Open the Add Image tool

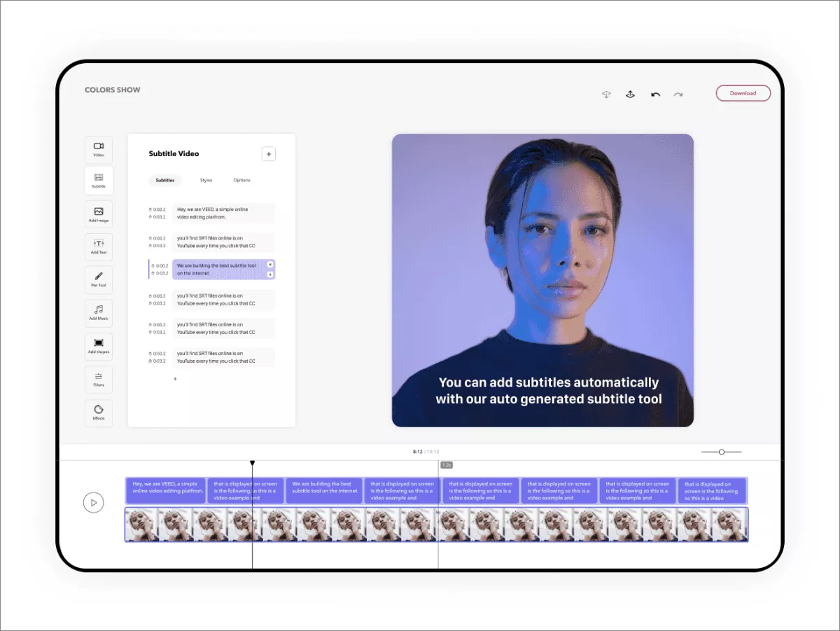coord(99,214)
